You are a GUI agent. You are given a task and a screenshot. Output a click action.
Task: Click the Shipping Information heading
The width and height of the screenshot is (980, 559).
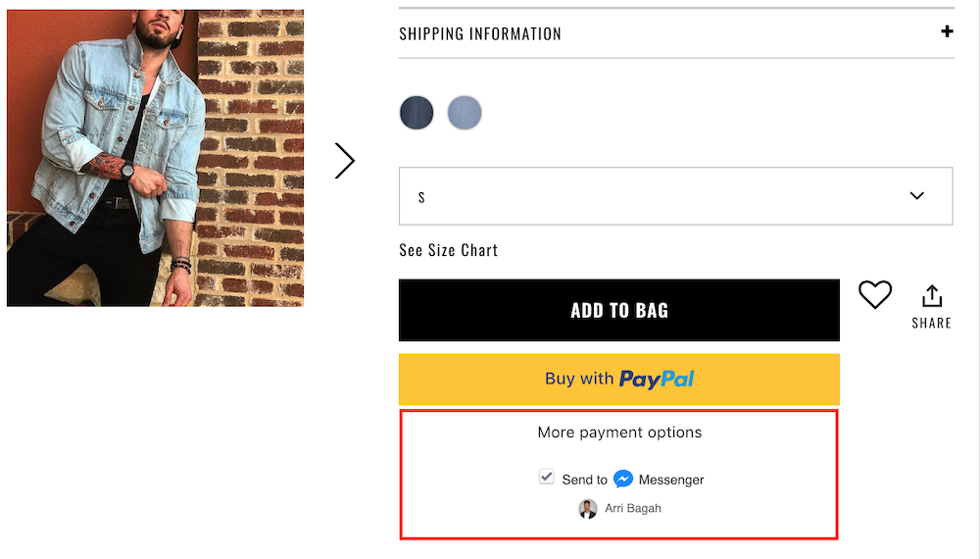coord(480,33)
